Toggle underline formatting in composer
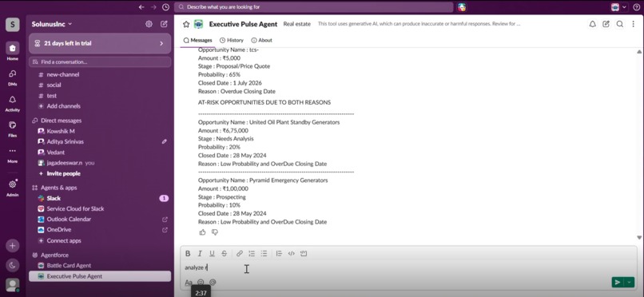 point(212,254)
